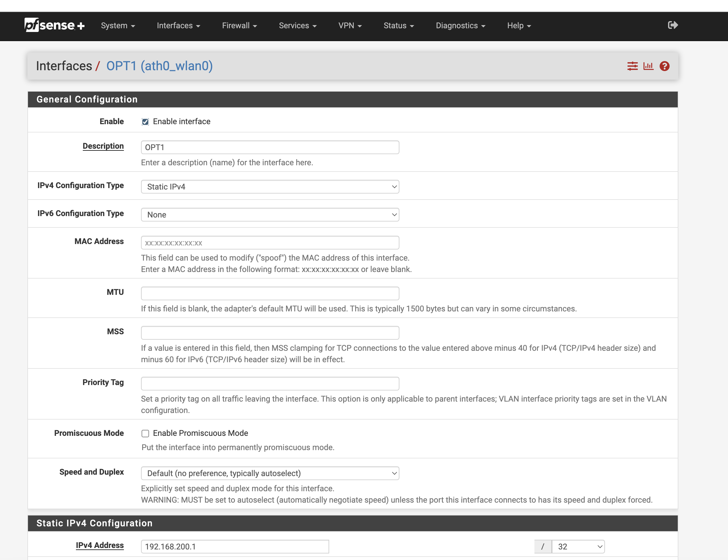
Task: Open the Firewall menu
Action: [239, 26]
